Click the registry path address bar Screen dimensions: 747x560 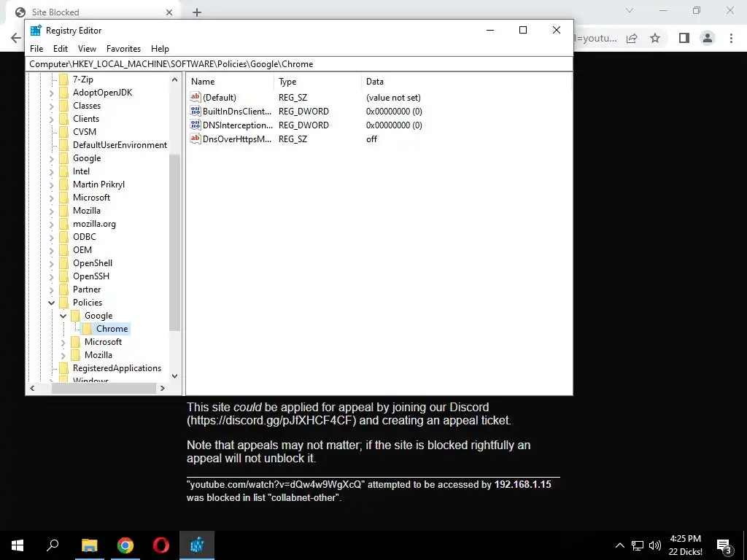point(299,64)
